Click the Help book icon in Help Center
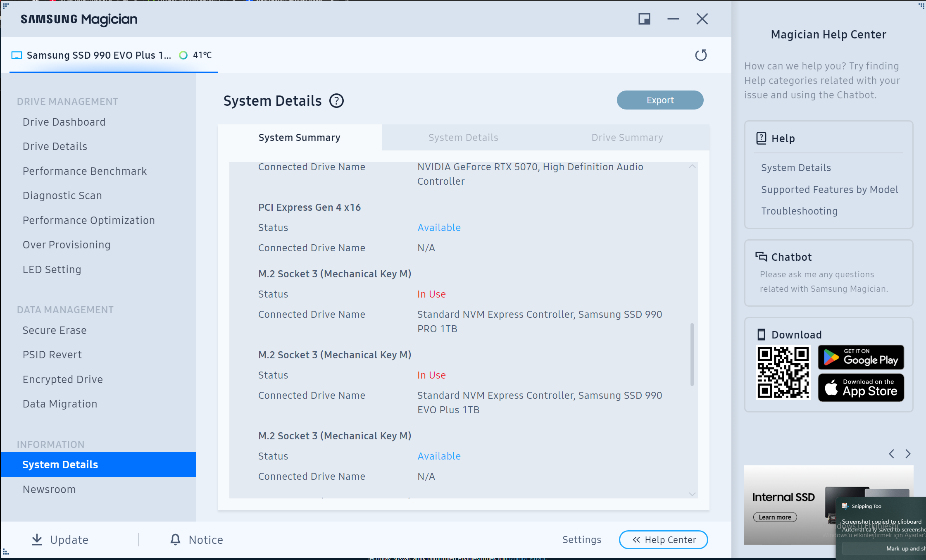This screenshot has height=560, width=926. tap(761, 138)
